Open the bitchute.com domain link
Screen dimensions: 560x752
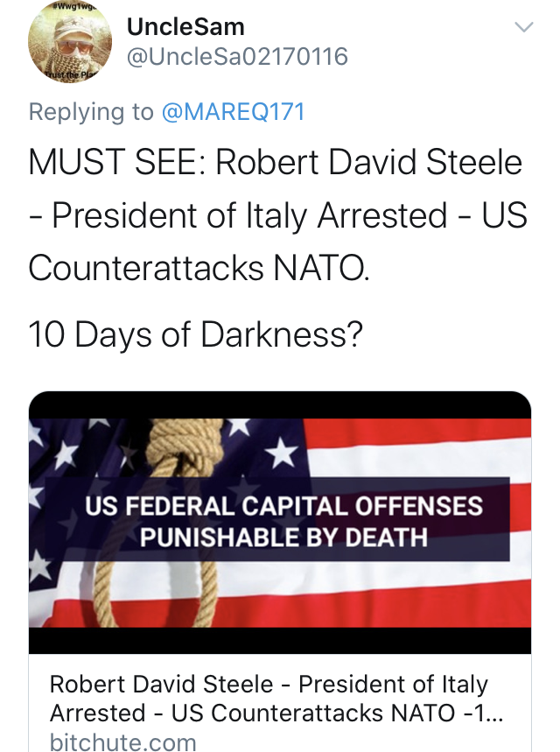point(123,741)
